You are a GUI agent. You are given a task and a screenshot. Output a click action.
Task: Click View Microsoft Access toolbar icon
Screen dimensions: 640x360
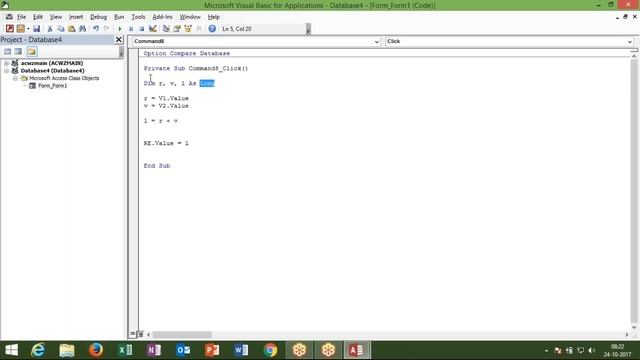coord(9,29)
